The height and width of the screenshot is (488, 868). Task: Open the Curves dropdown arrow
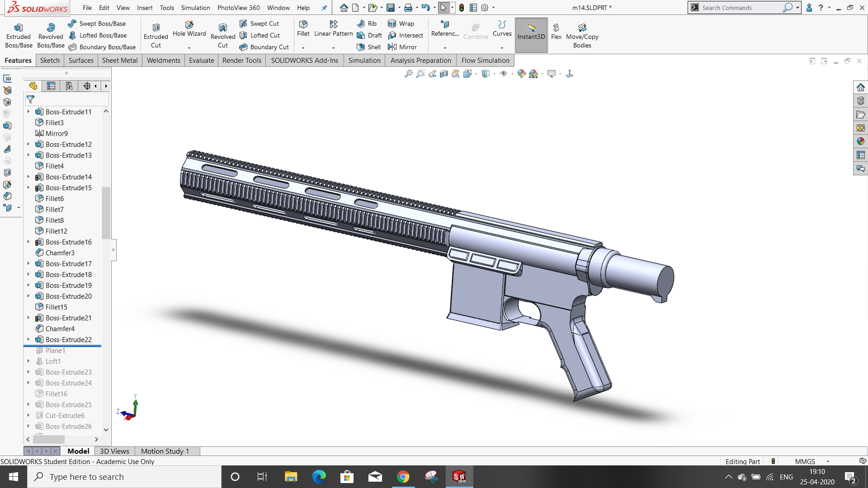tap(502, 47)
